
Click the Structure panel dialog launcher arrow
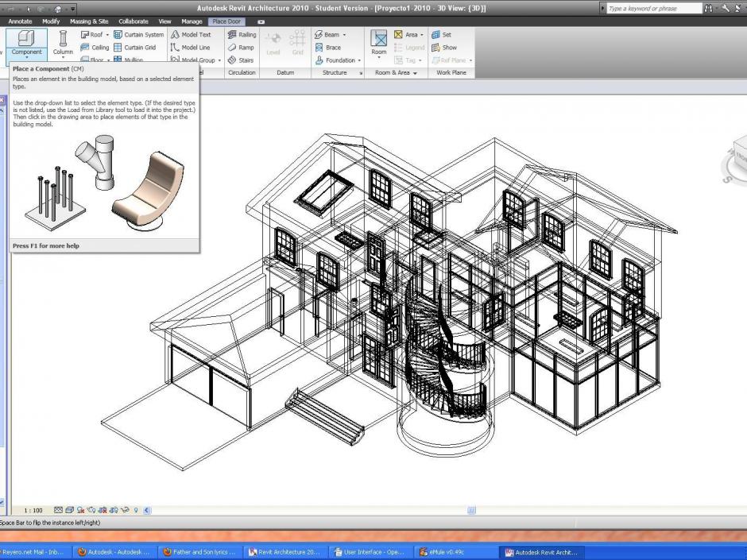[x=361, y=73]
